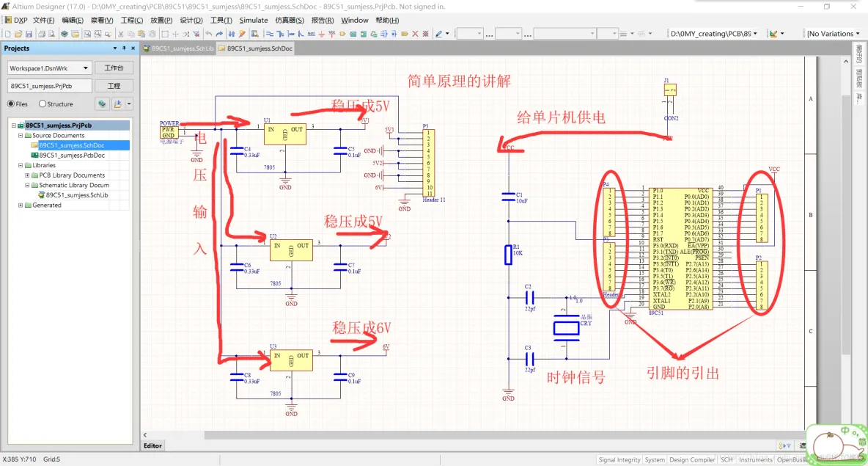
Task: Expand PCB Library Documents folder
Action: [x=27, y=175]
